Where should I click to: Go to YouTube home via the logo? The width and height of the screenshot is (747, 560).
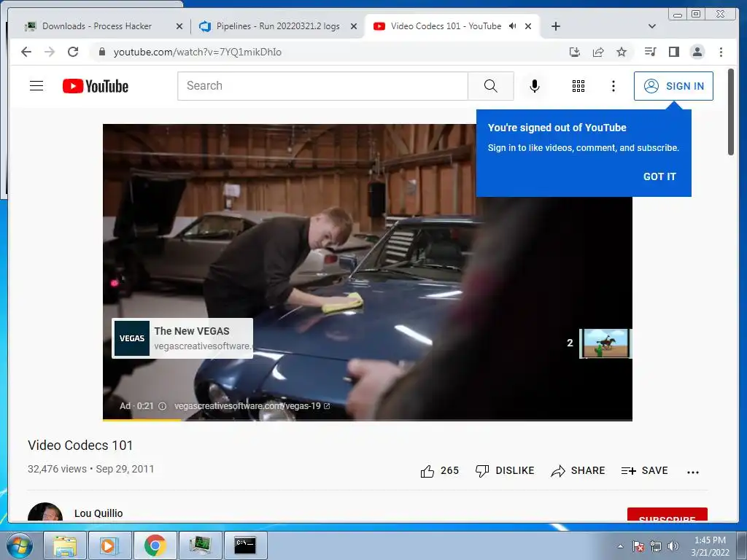coord(96,86)
